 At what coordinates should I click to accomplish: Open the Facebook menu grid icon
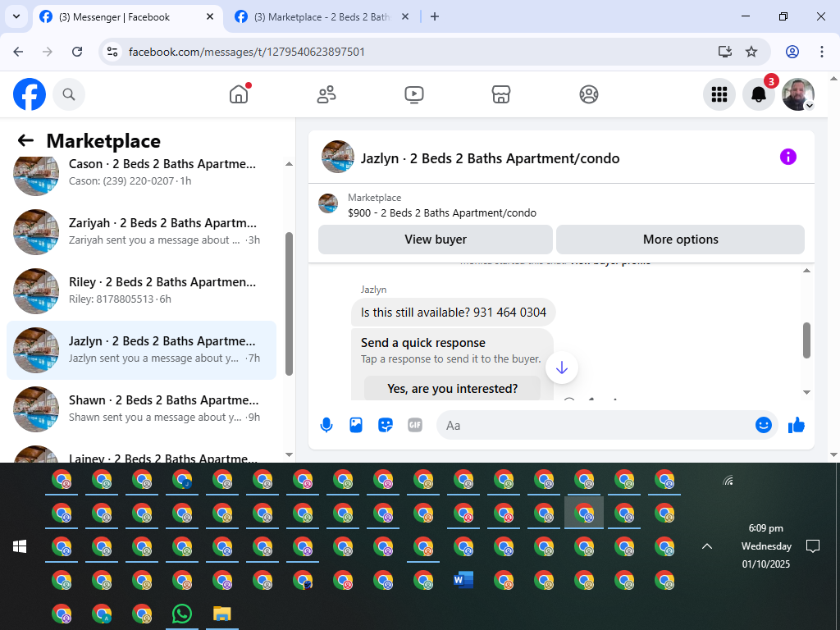tap(719, 94)
